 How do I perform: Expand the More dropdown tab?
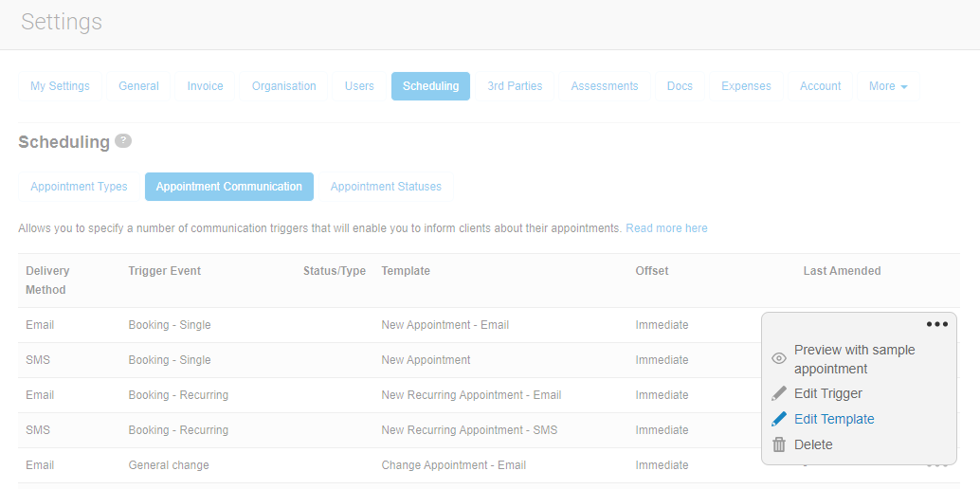888,86
